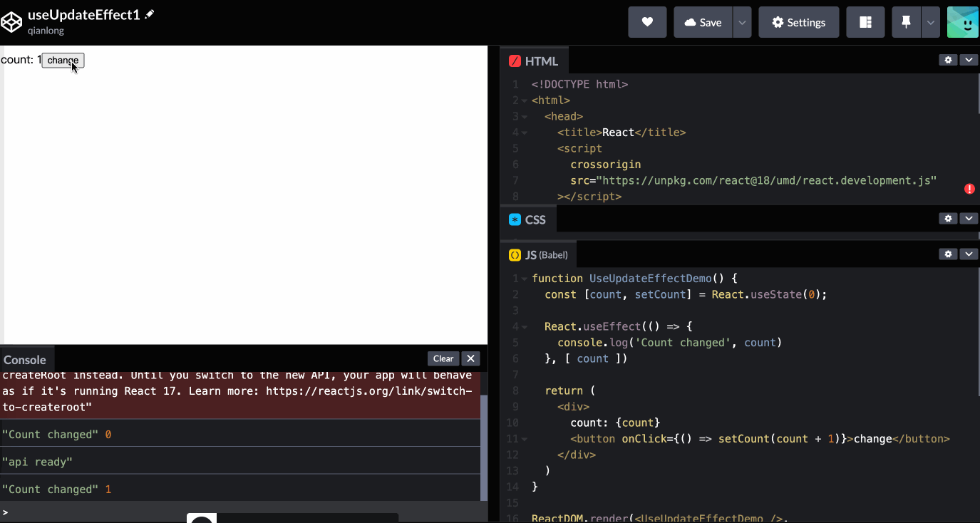Open the Save options dropdown arrow

pos(742,22)
